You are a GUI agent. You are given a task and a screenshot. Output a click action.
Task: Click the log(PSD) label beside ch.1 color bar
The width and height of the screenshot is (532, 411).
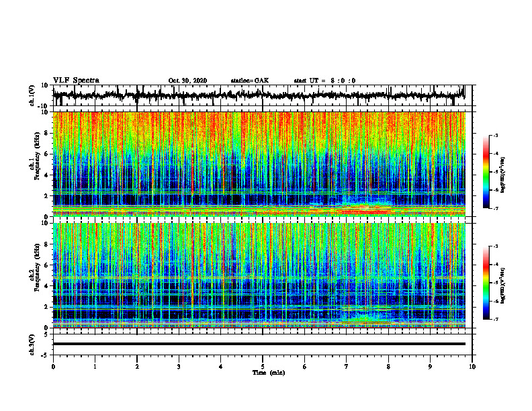pyautogui.click(x=502, y=175)
